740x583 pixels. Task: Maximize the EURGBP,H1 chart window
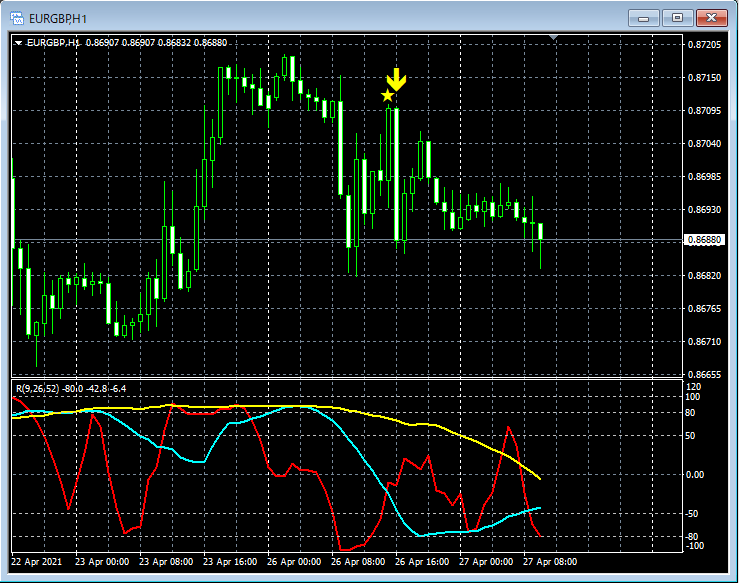click(x=677, y=18)
